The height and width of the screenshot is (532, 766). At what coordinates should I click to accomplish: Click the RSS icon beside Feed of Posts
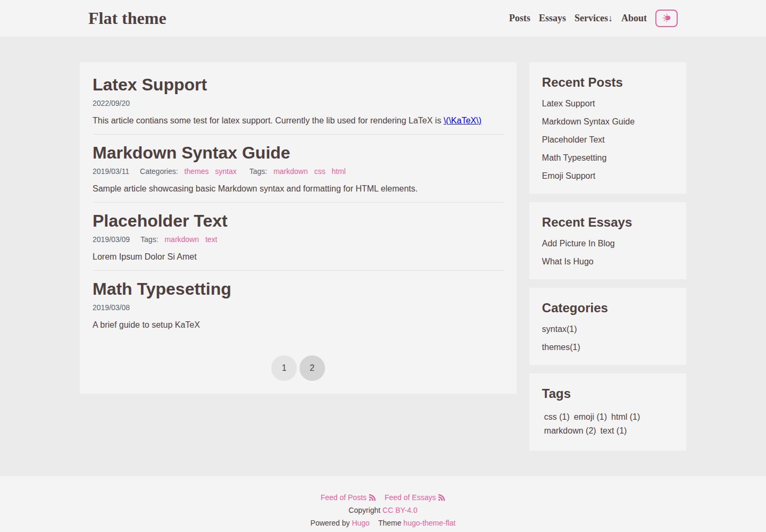[372, 498]
